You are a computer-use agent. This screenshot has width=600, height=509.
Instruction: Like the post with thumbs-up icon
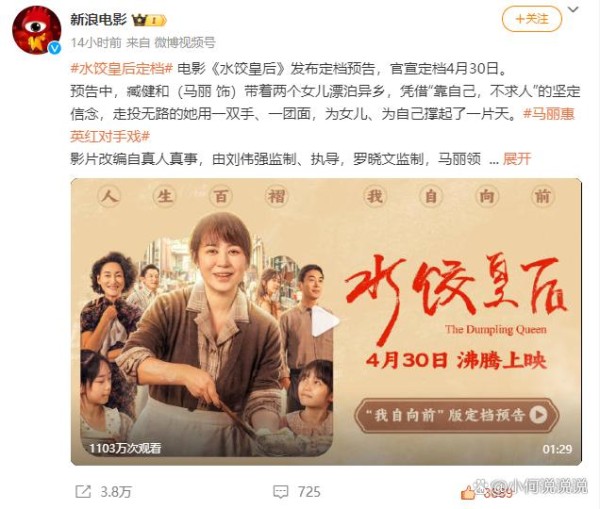[468, 493]
